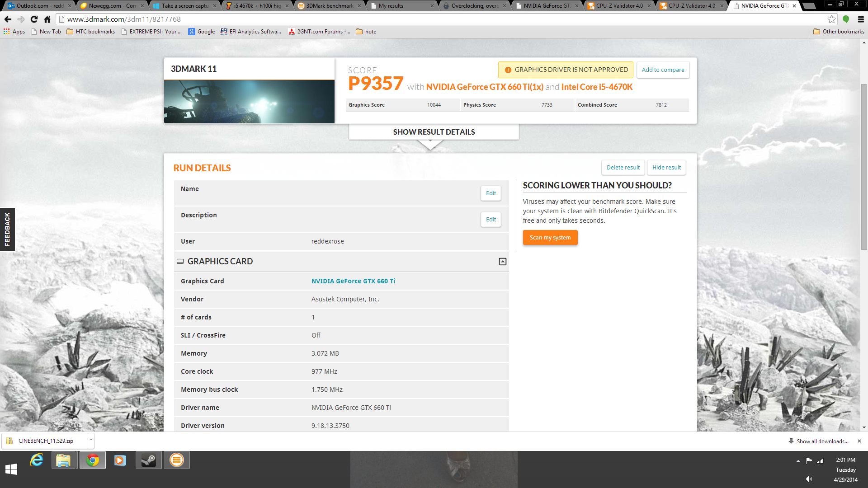Open the orange 3DMark taskbar icon
868x488 pixels.
click(176, 460)
